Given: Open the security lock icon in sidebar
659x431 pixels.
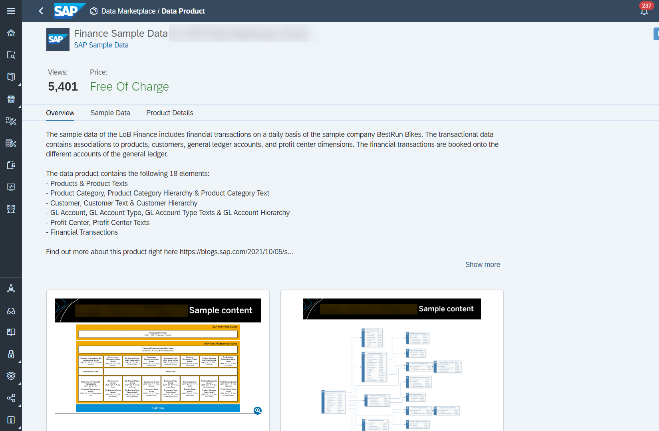Looking at the screenshot, I should (x=11, y=354).
